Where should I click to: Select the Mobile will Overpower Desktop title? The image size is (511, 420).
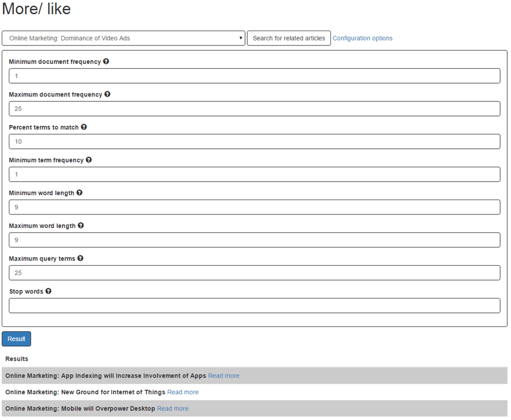(80, 409)
